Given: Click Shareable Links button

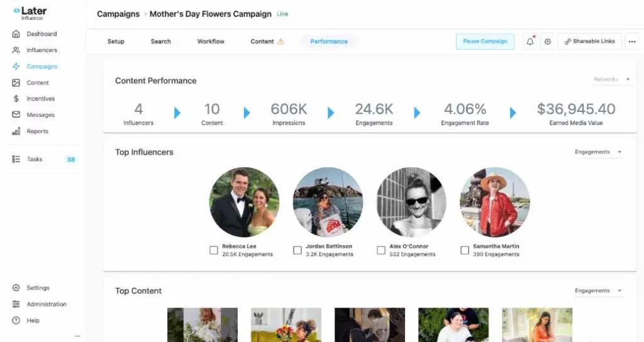Looking at the screenshot, I should pyautogui.click(x=590, y=41).
